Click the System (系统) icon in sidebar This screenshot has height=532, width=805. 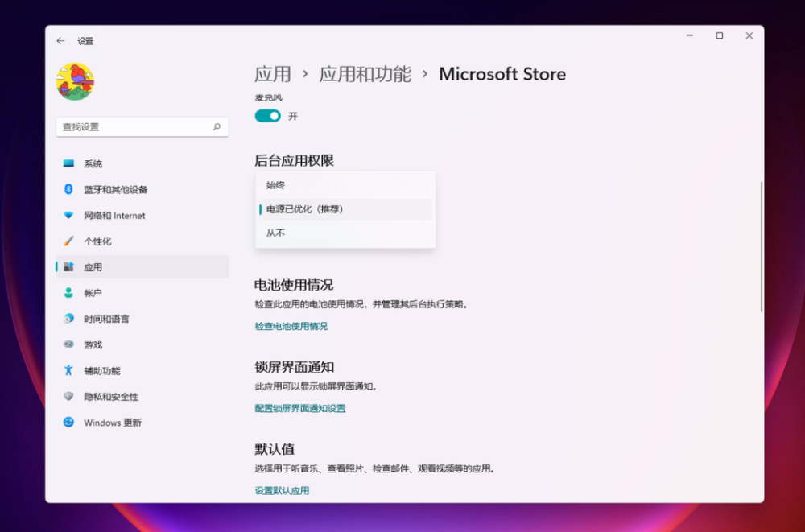tap(68, 163)
